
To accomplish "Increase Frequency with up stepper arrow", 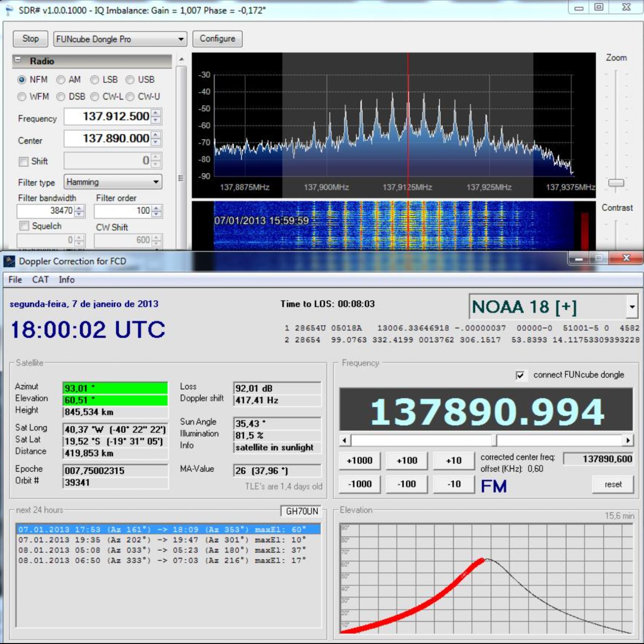I will [x=156, y=113].
